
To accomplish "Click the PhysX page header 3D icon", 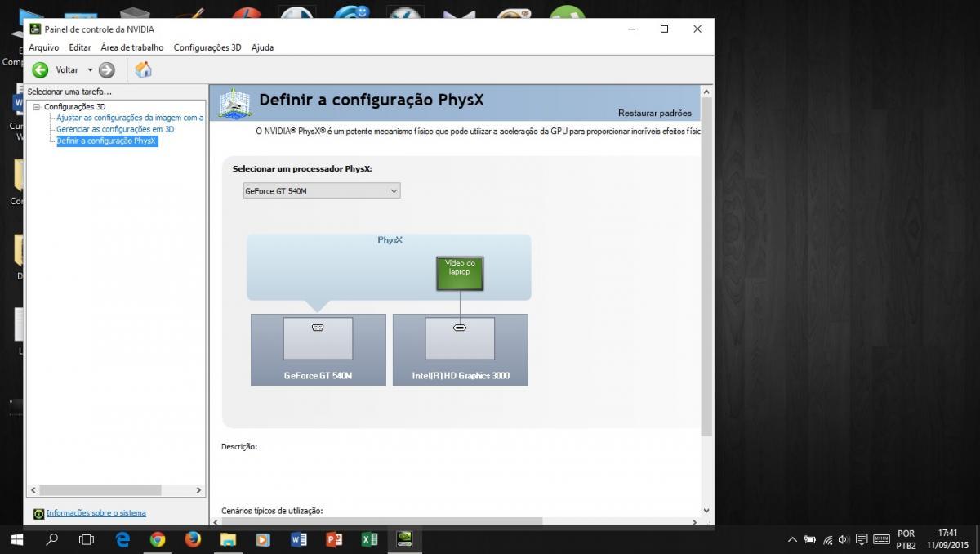I will (x=234, y=104).
